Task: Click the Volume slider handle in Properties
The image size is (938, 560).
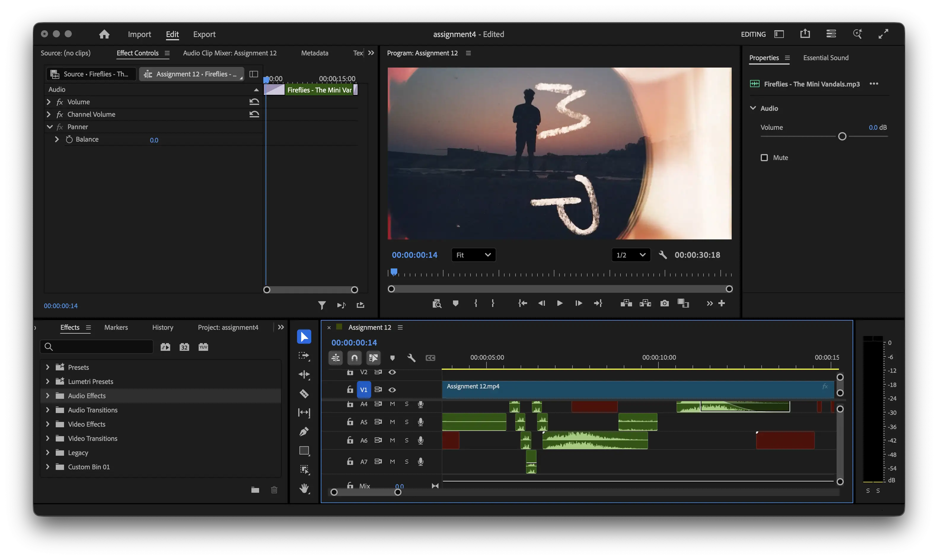Action: pyautogui.click(x=842, y=137)
